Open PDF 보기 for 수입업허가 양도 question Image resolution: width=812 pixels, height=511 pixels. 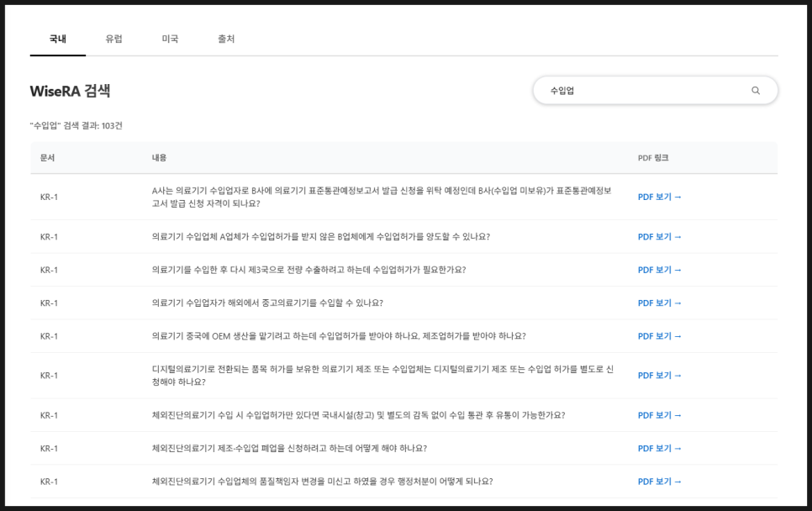(661, 236)
